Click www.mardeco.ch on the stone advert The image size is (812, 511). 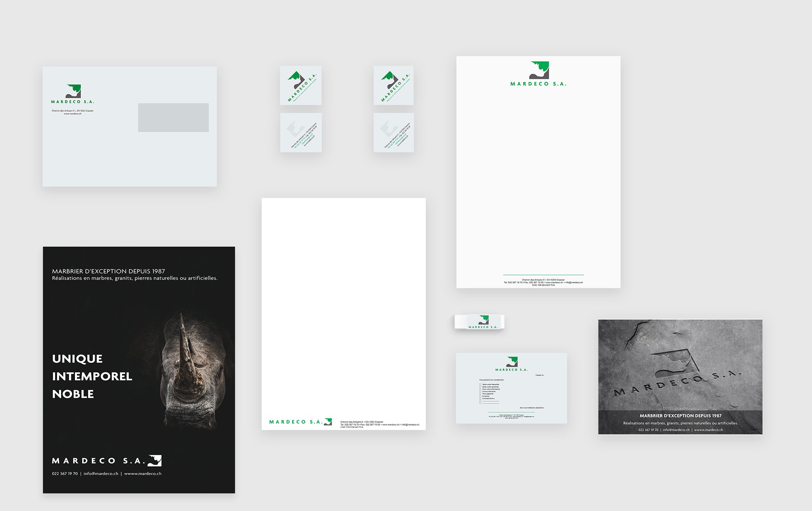(x=708, y=430)
